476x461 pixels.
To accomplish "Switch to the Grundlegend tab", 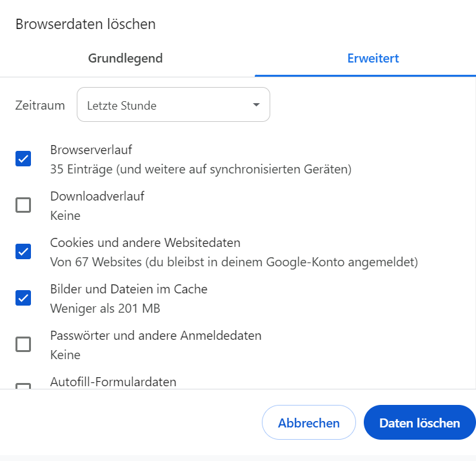I will pyautogui.click(x=125, y=58).
